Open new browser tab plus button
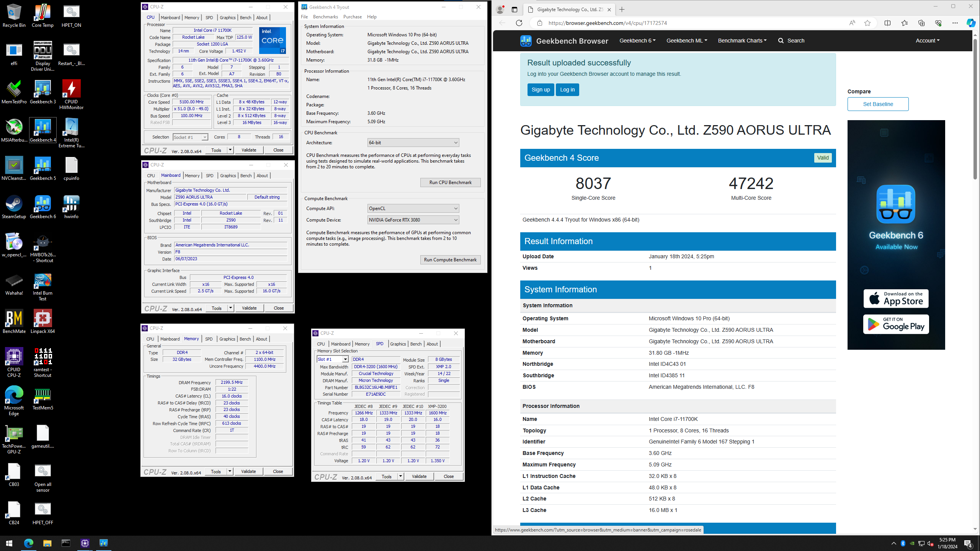This screenshot has height=551, width=980. click(x=622, y=10)
